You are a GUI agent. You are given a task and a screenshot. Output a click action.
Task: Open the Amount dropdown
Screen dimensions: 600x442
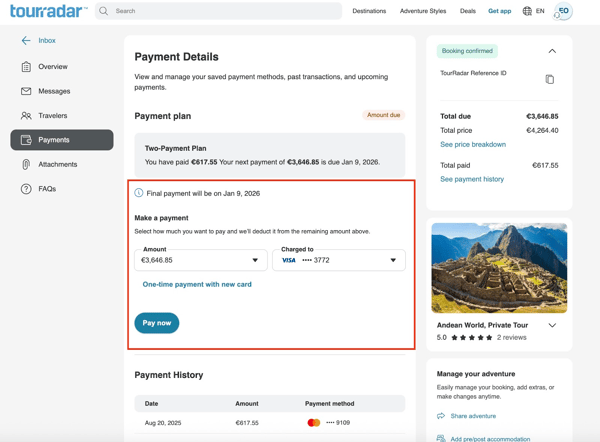(x=201, y=260)
